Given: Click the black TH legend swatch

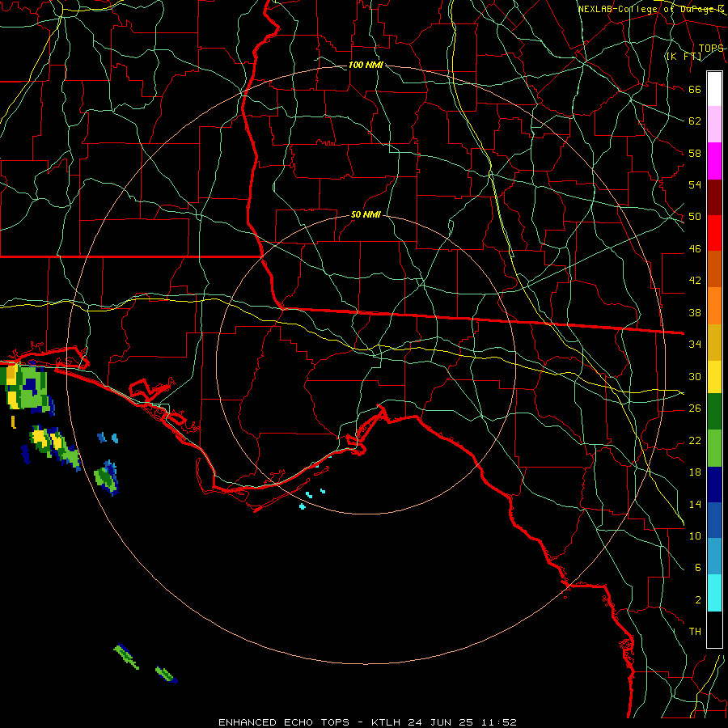Looking at the screenshot, I should coord(714,629).
